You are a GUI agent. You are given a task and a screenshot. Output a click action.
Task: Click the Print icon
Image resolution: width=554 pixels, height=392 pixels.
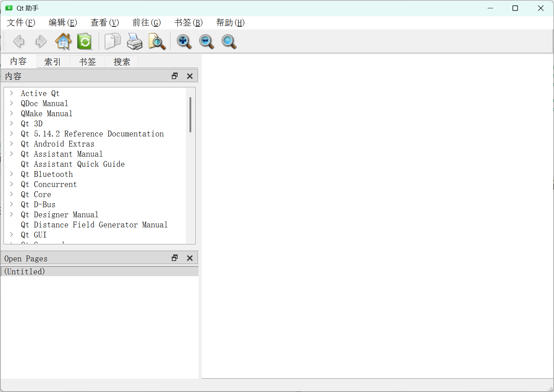(135, 42)
